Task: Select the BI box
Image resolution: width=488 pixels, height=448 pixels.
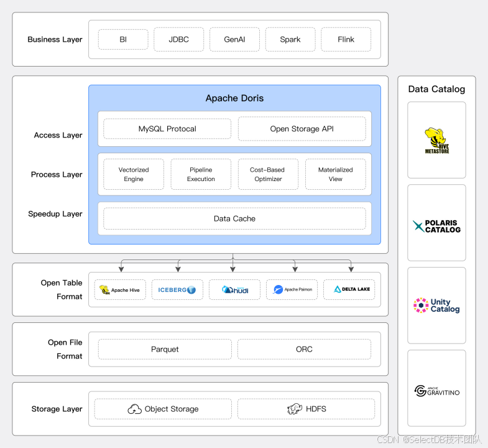Action: tap(123, 40)
